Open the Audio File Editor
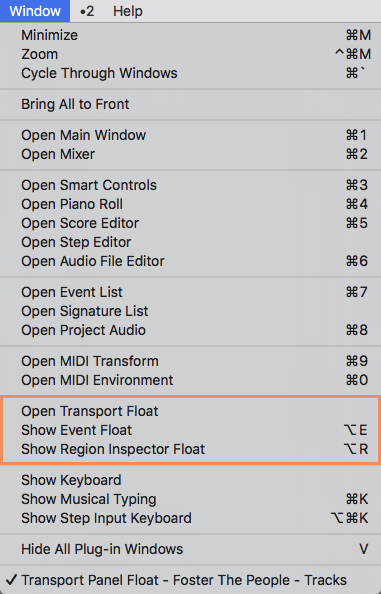This screenshot has height=594, width=381. click(x=190, y=261)
